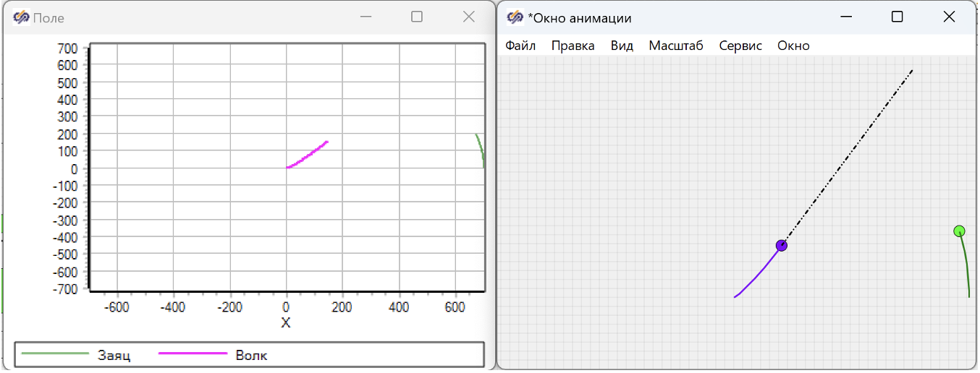Click the magenta wolf trajectory on chart
This screenshot has width=980, height=373.
click(308, 155)
